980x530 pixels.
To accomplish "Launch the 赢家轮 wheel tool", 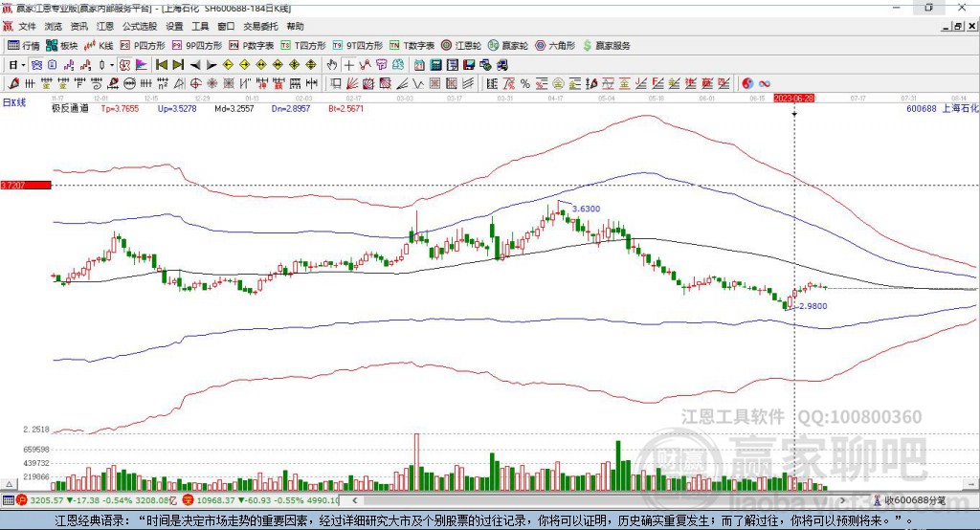I will (508, 46).
